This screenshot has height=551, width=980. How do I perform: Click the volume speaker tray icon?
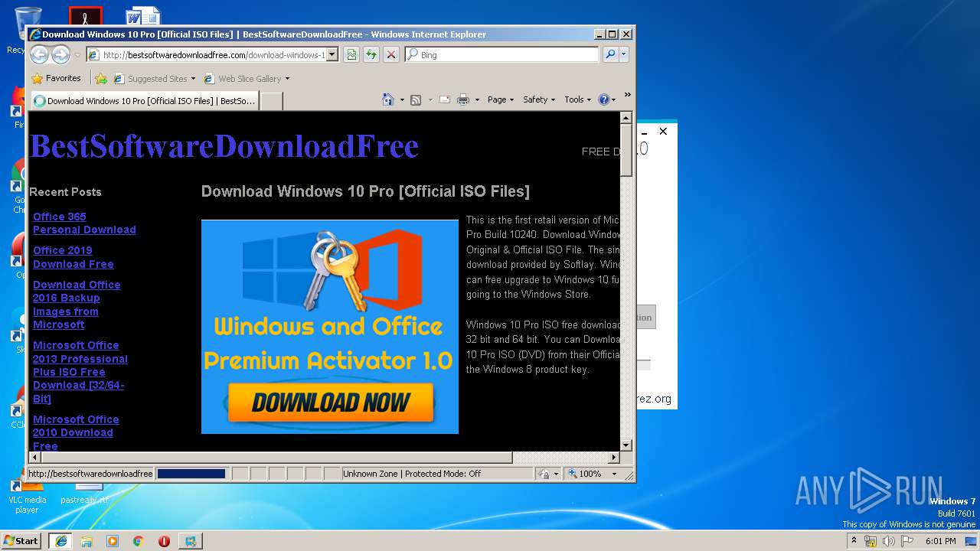(889, 541)
